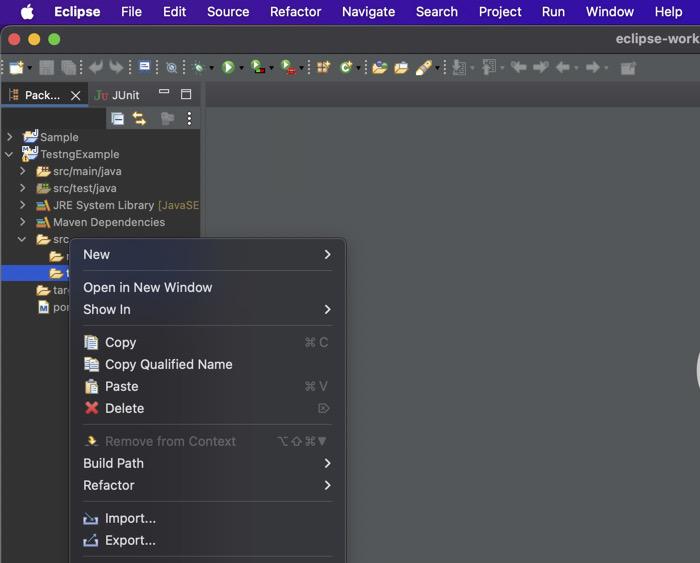Open the Run dropdown arrow

242,68
